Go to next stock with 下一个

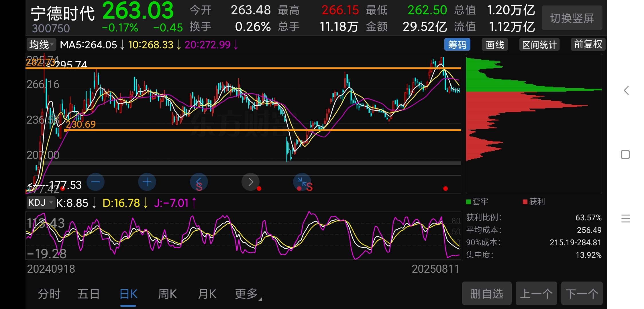pyautogui.click(x=582, y=293)
